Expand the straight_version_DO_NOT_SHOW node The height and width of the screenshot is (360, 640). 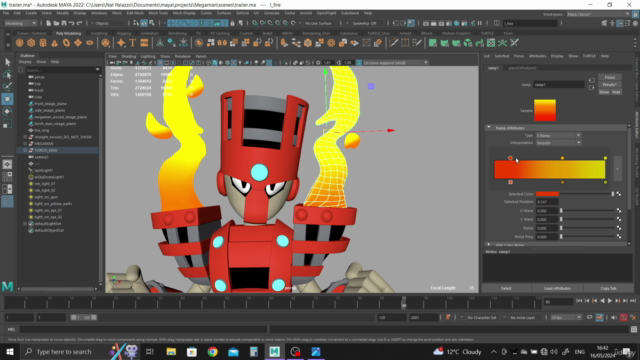(25, 137)
